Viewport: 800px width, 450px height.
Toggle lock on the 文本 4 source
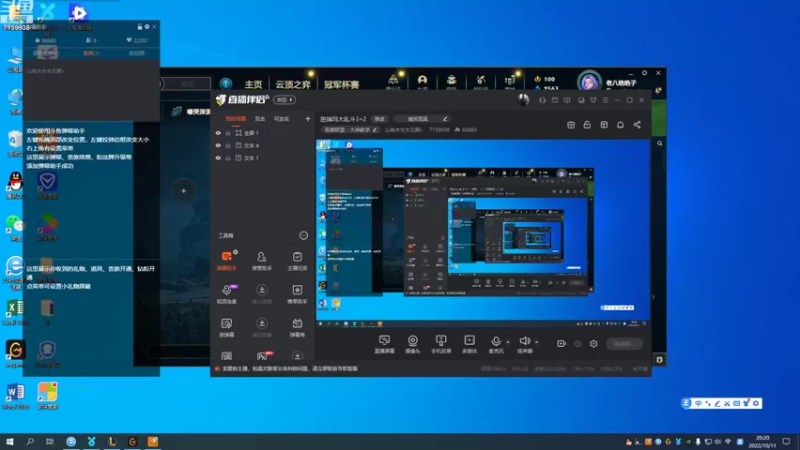coord(228,145)
